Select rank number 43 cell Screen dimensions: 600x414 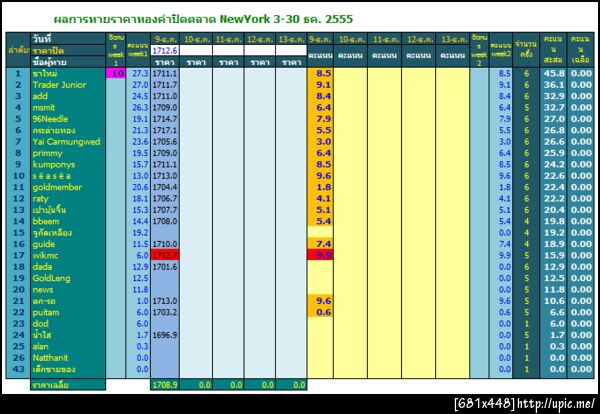[x=18, y=369]
